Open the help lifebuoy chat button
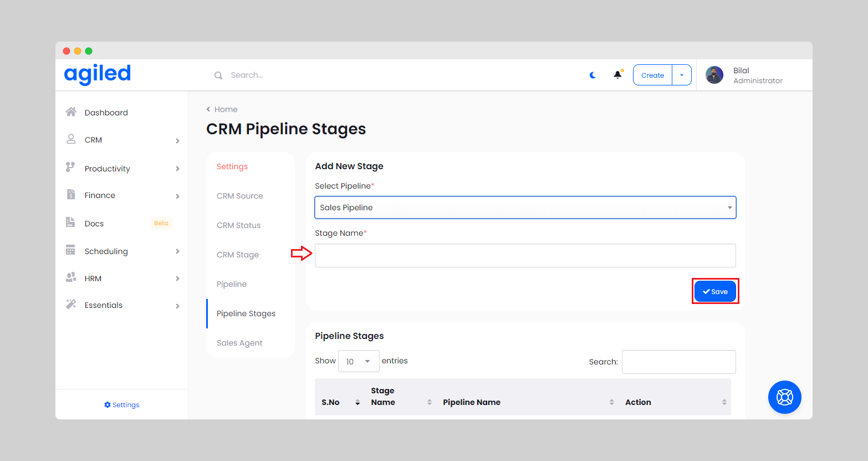868x461 pixels. tap(784, 397)
